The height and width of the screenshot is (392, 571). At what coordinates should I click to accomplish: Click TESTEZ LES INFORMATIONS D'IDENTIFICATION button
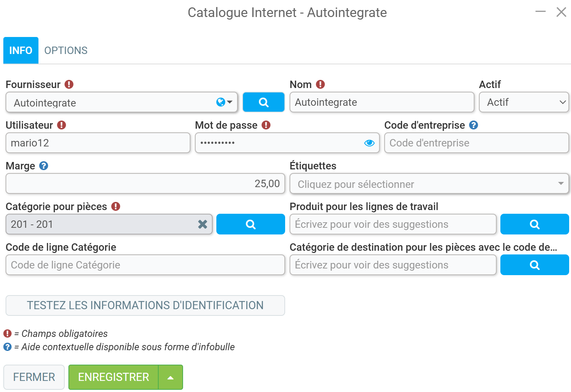click(x=145, y=305)
